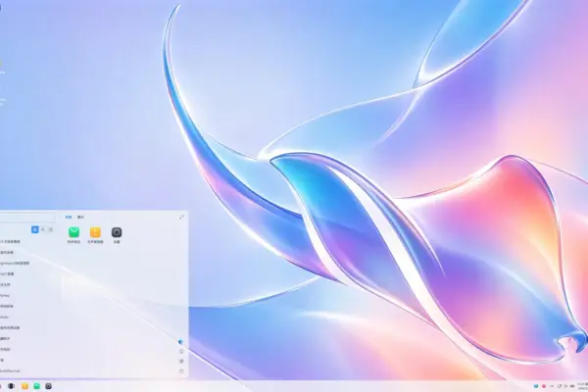588x392 pixels.
Task: Select the blue highlighted view mode icon
Action: [35, 229]
